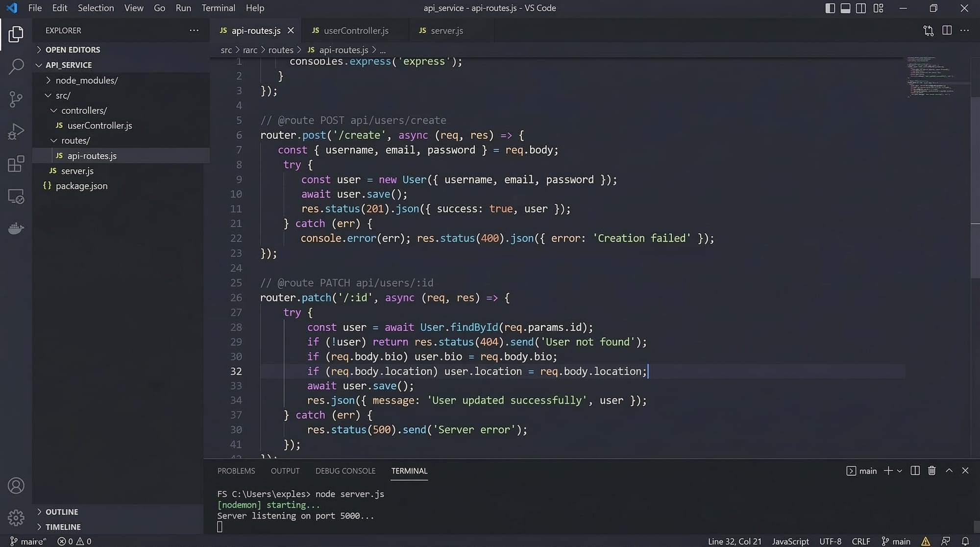Viewport: 980px width, 547px height.
Task: Open the Manage gear icon
Action: tap(16, 518)
